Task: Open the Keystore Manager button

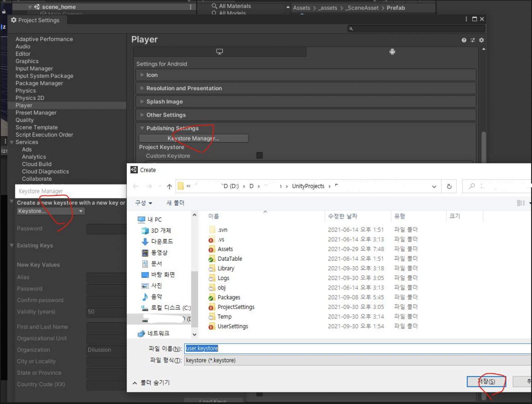Action: pyautogui.click(x=193, y=138)
